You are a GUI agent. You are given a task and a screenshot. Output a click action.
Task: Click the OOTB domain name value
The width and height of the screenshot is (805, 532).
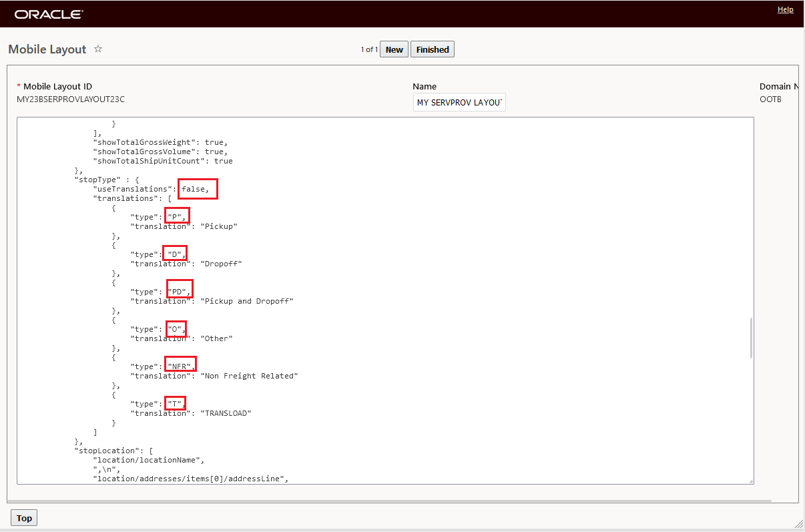pyautogui.click(x=770, y=99)
